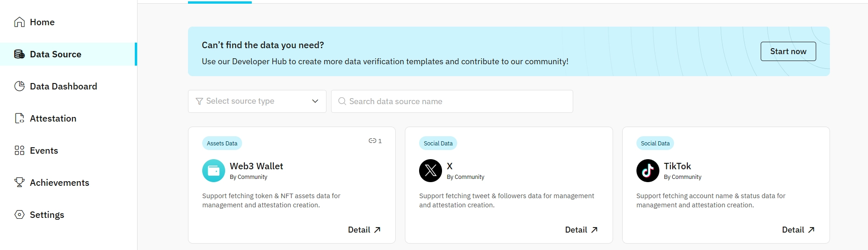Click the Web3 Wallet logo icon
868x250 pixels.
pos(214,171)
